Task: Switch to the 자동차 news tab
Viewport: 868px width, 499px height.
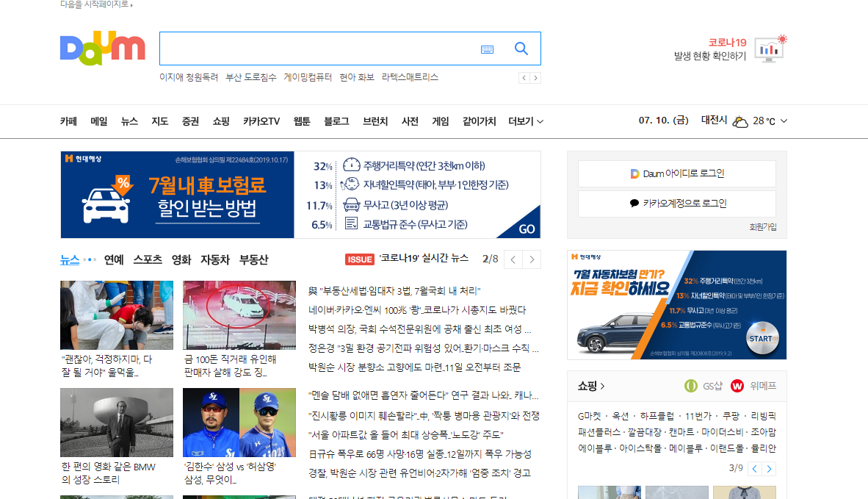Action: 214,259
